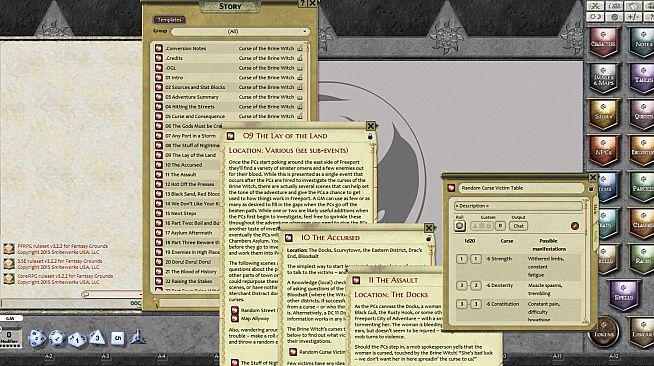The image size is (654, 366).
Task: Open Story window help question mark
Action: tap(303, 4)
